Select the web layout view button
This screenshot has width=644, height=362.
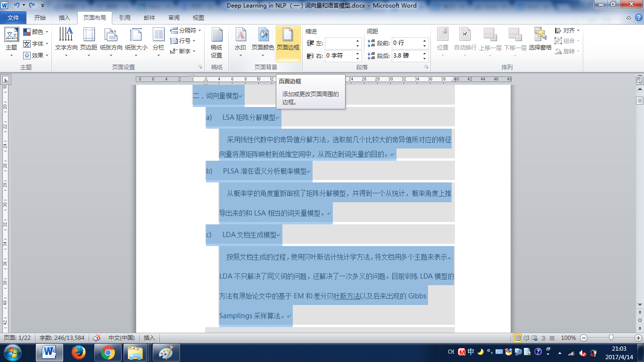coord(534,338)
